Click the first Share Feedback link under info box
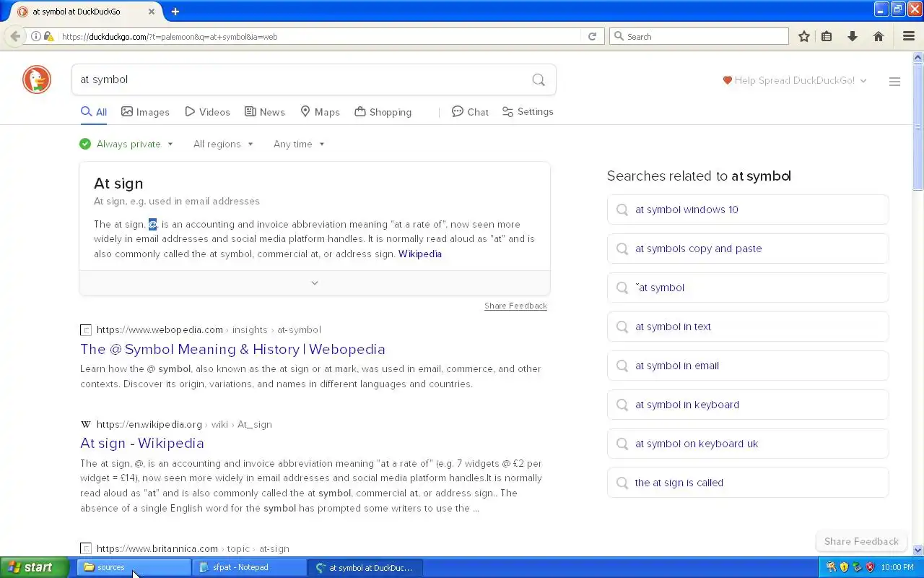 515,306
